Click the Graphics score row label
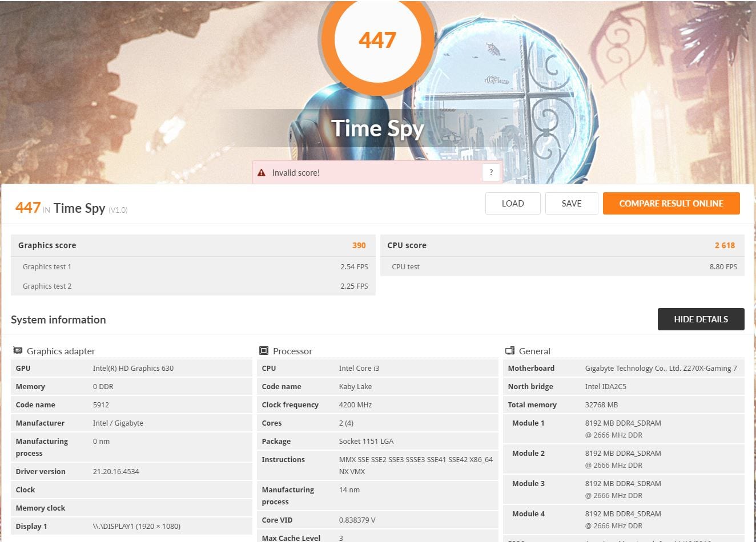 (x=47, y=245)
